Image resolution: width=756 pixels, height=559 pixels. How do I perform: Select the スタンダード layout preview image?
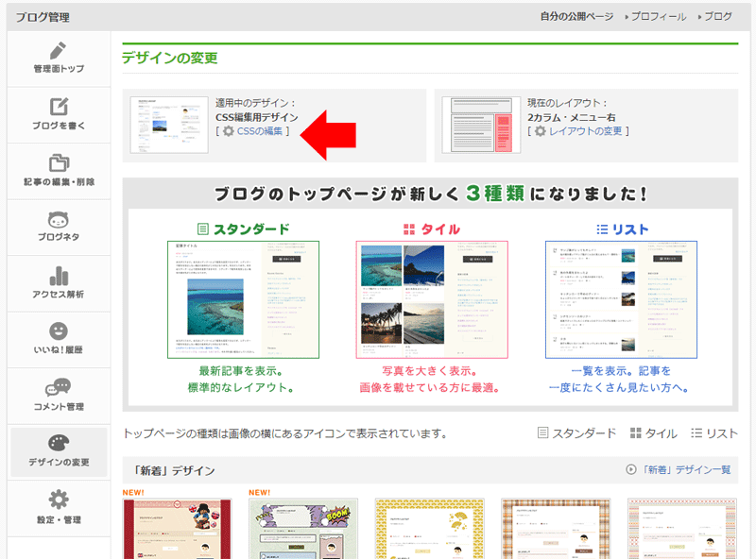click(x=244, y=298)
